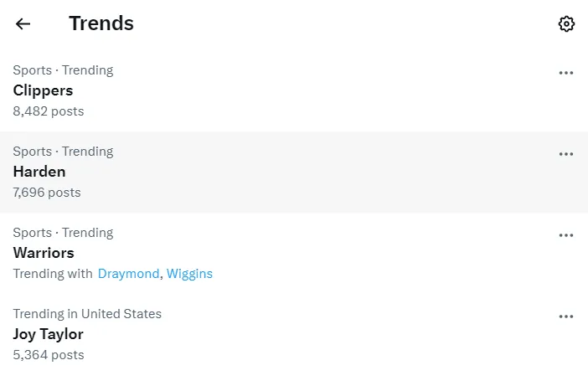
Task: Open the Harden trending topic
Action: [x=294, y=172]
